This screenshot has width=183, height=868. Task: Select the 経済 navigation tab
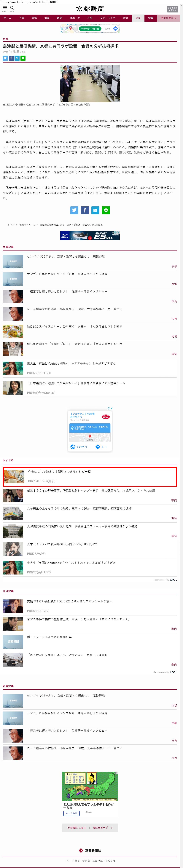point(138,18)
